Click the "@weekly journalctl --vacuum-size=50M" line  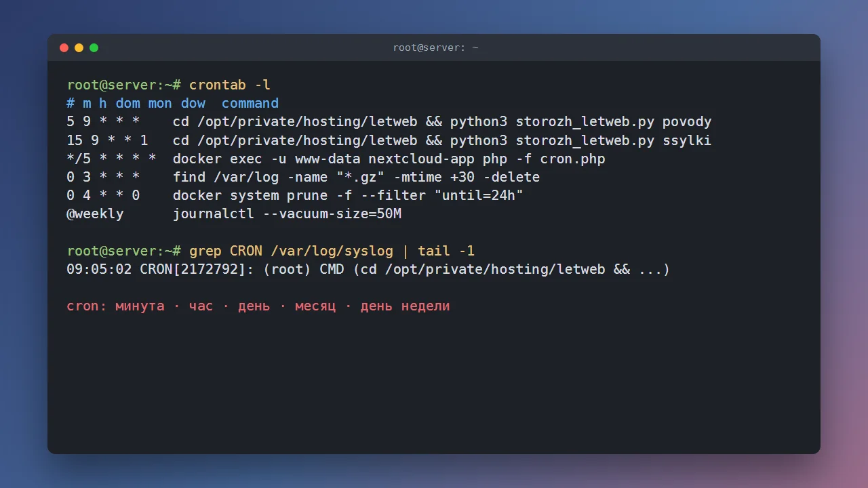(234, 213)
